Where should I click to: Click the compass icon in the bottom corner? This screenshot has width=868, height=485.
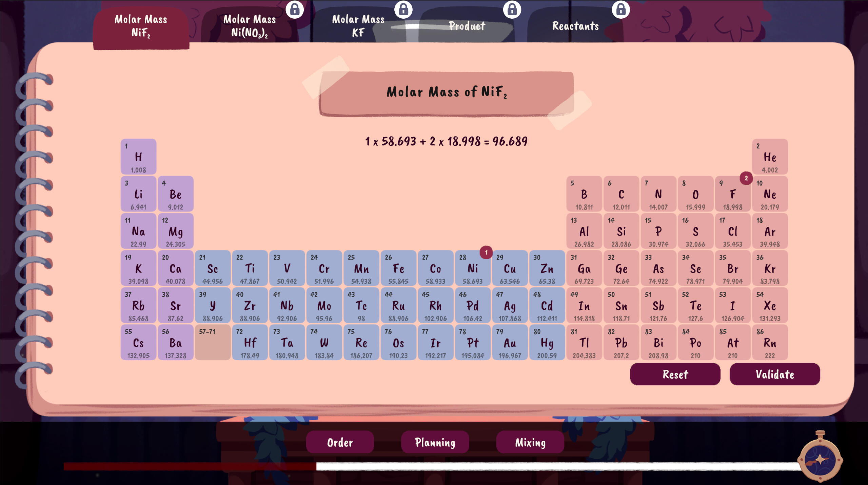coord(820,459)
